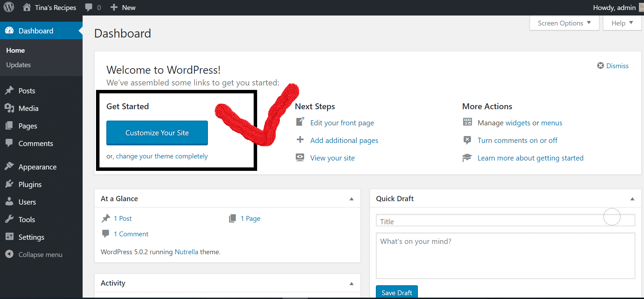Click the Pages icon in sidebar
The height and width of the screenshot is (299, 644).
click(x=9, y=125)
